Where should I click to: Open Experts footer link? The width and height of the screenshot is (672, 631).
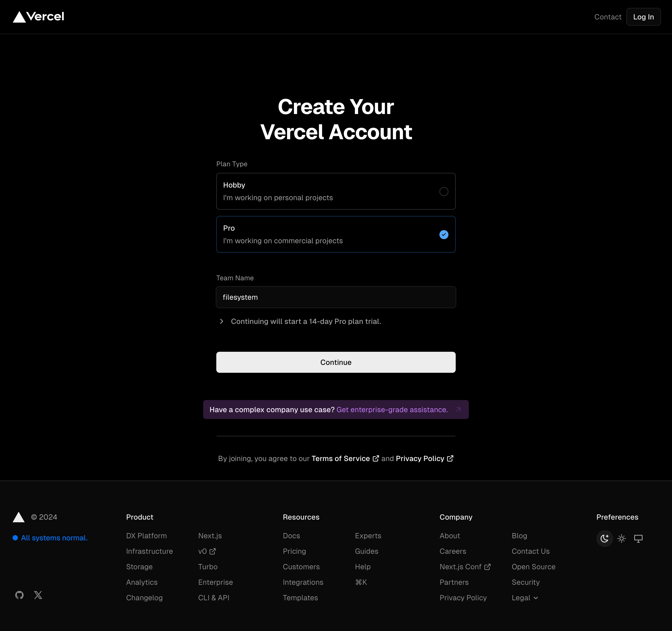[x=368, y=536]
